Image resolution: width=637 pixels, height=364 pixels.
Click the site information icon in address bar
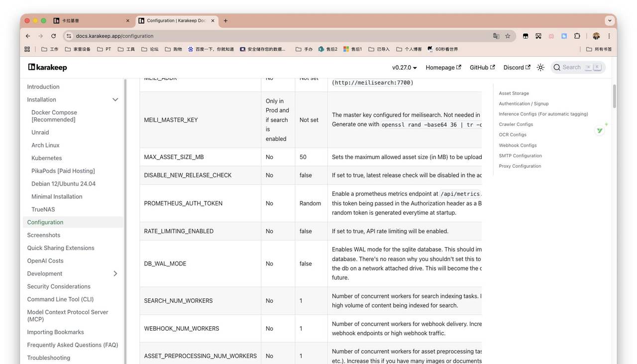[69, 36]
